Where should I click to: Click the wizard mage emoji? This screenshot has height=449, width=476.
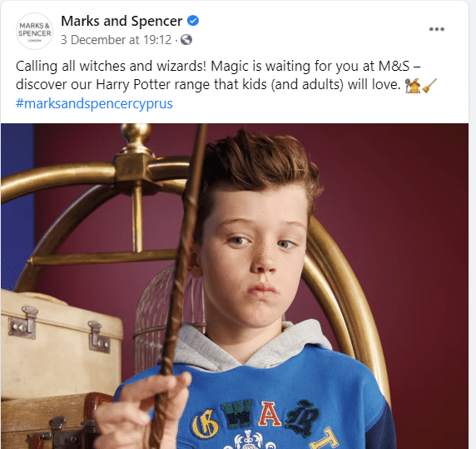pos(413,85)
